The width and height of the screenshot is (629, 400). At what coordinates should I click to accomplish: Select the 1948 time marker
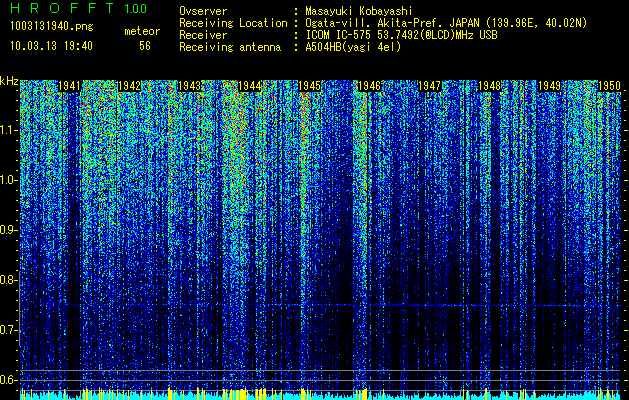tap(489, 86)
